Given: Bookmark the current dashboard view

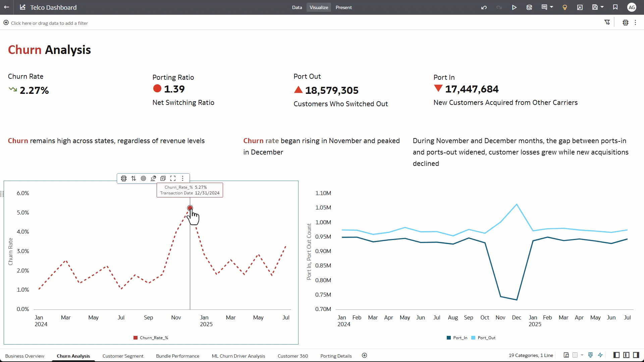Looking at the screenshot, I should pyautogui.click(x=615, y=7).
